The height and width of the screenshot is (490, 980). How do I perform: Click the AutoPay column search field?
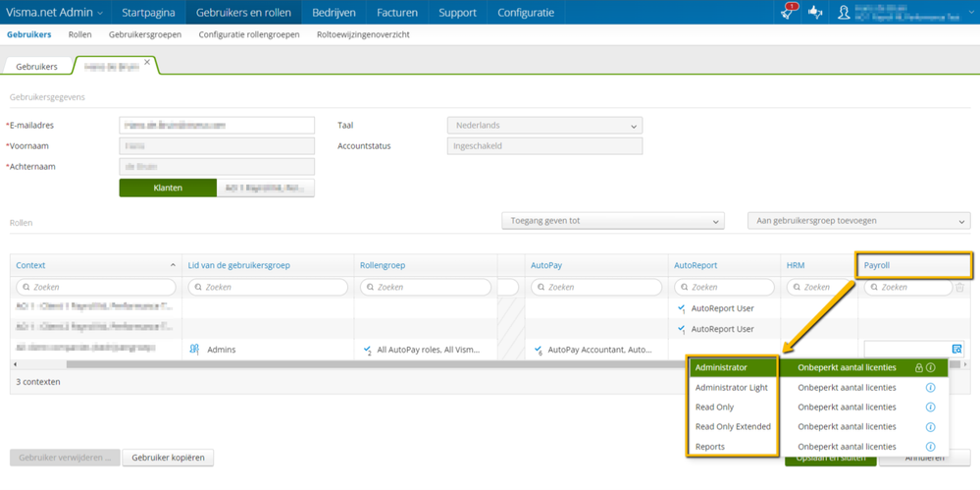[596, 288]
